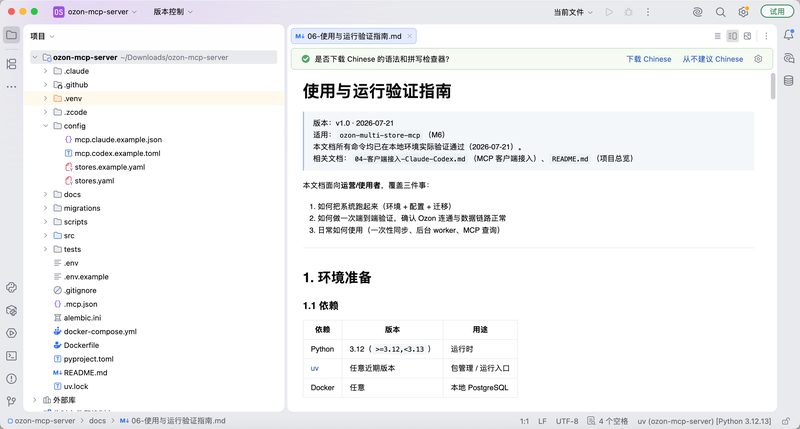Open the Python Packages tool window
800x429 pixels.
pos(11,311)
